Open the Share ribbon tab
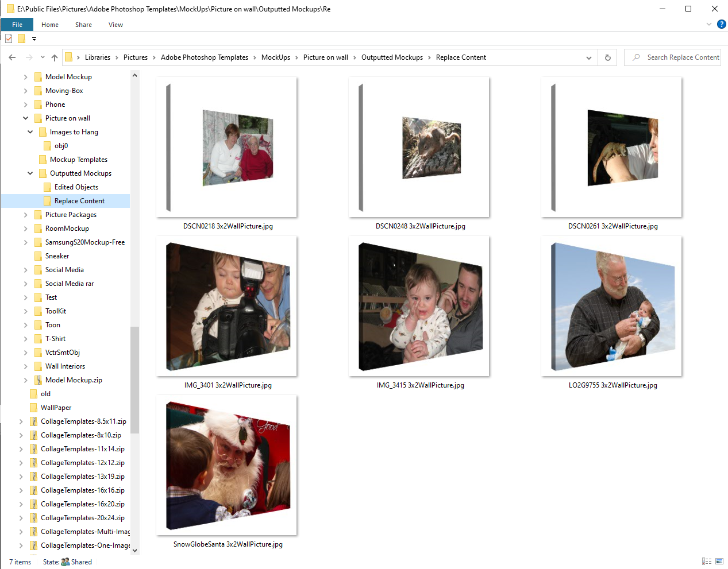728x569 pixels. 83,25
